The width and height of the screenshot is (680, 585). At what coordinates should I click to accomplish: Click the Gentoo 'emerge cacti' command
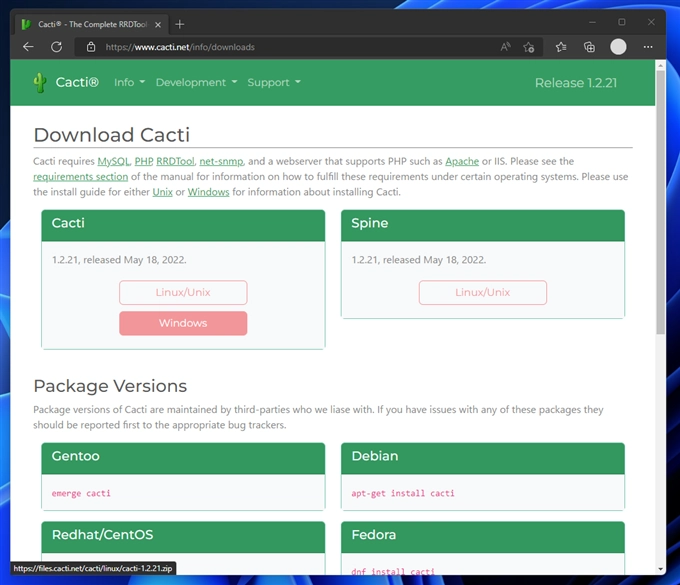tap(81, 493)
